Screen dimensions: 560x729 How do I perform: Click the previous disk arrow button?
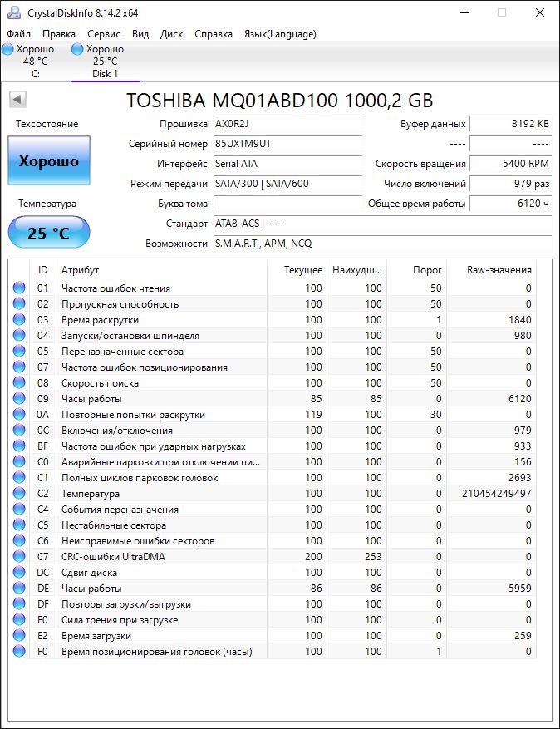pyautogui.click(x=17, y=100)
